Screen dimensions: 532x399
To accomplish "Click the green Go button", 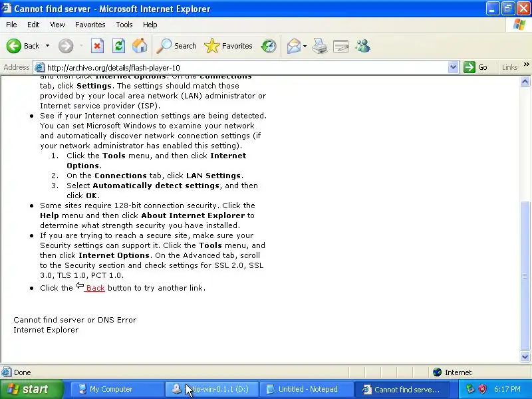I will [x=475, y=67].
